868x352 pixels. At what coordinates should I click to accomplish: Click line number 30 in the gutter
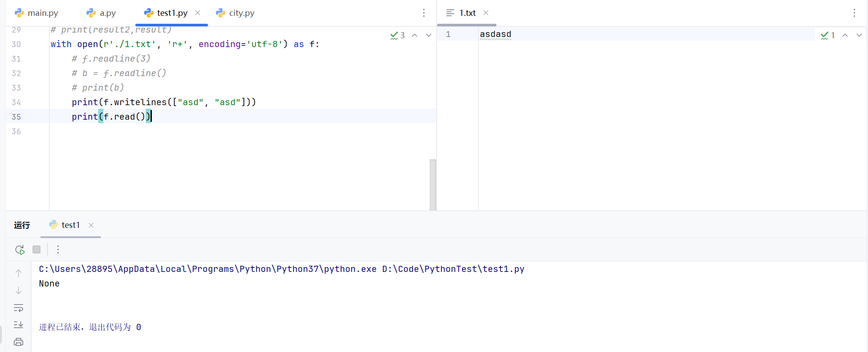[x=16, y=44]
